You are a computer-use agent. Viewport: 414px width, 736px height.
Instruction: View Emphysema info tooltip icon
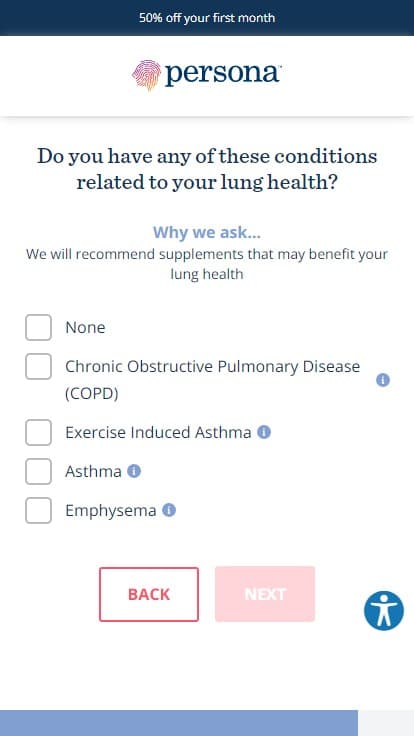tap(169, 510)
